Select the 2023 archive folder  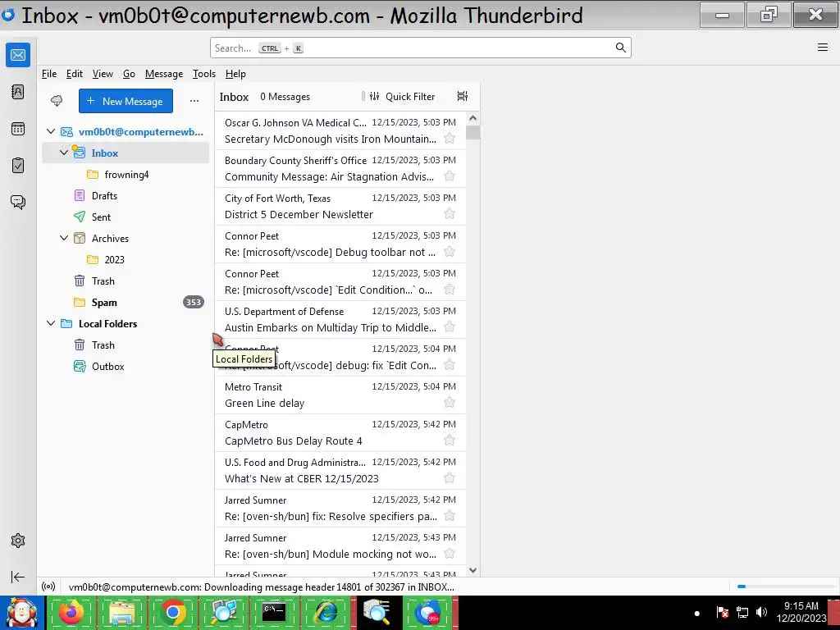coord(126,259)
